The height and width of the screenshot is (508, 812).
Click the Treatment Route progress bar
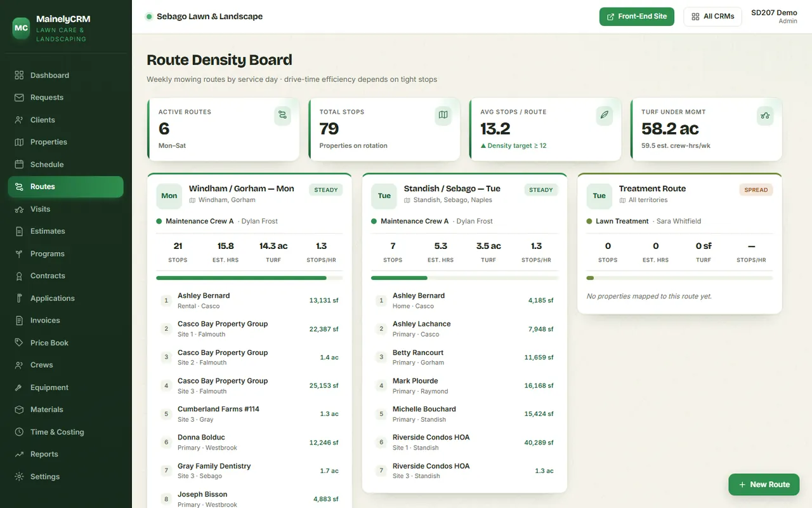pyautogui.click(x=679, y=277)
